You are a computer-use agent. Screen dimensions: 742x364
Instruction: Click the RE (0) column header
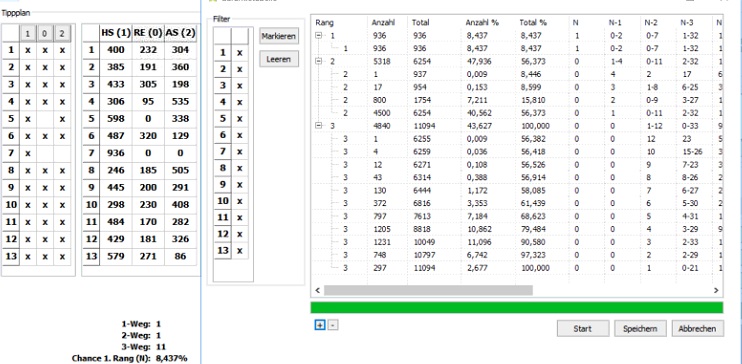[x=148, y=33]
